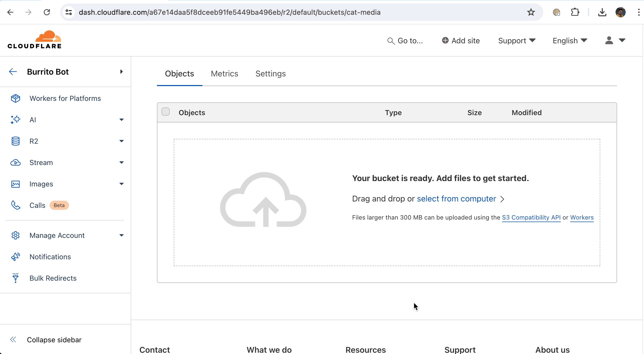644x354 pixels.
Task: Click the select from computer link
Action: pyautogui.click(x=456, y=199)
